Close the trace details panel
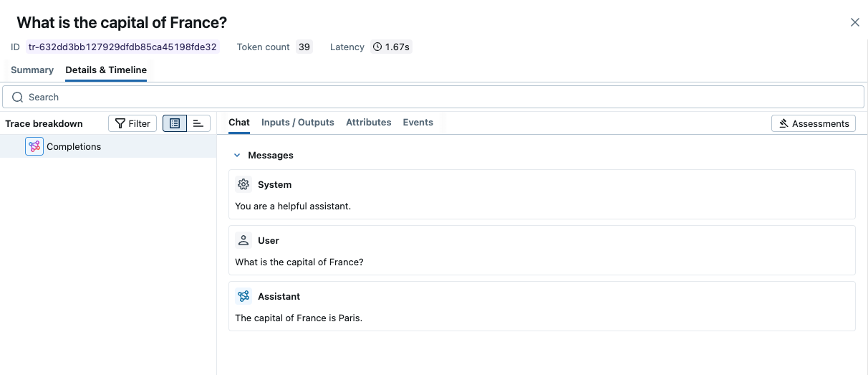868x375 pixels. coord(854,22)
